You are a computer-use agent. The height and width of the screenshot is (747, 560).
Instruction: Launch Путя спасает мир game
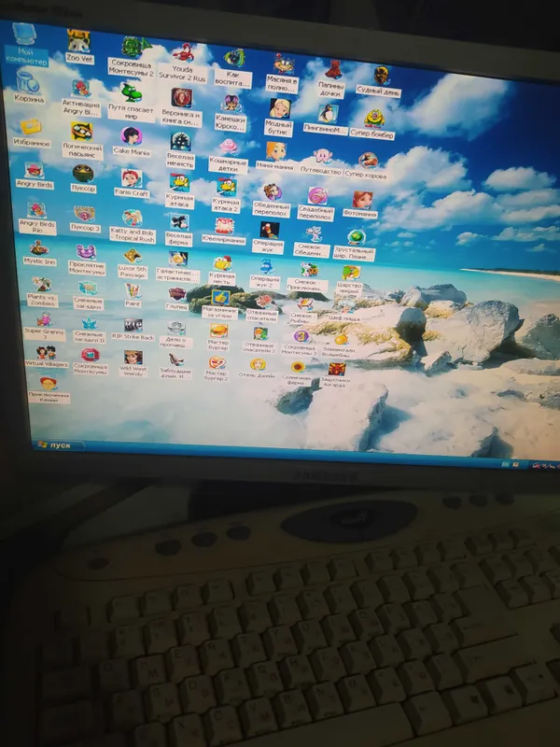(131, 103)
